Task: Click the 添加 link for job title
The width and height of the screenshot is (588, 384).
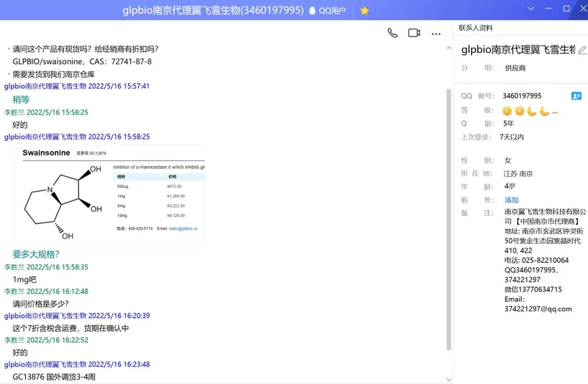Action: tap(511, 200)
